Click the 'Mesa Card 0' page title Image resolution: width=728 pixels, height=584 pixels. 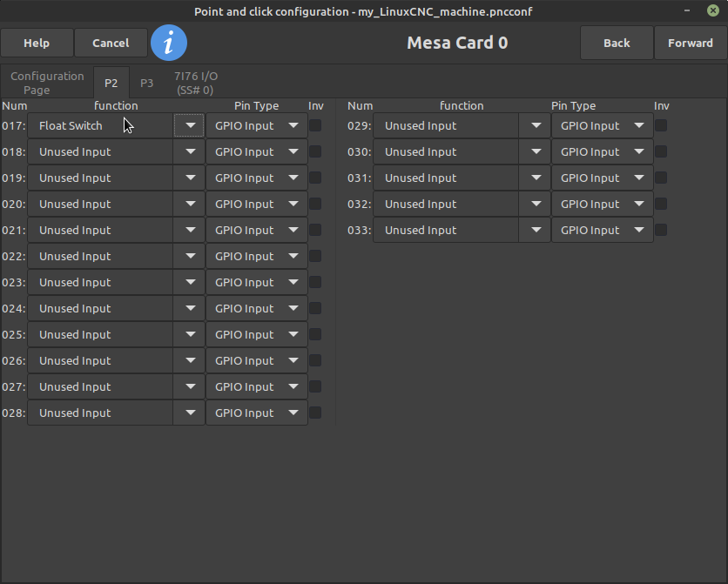click(457, 43)
